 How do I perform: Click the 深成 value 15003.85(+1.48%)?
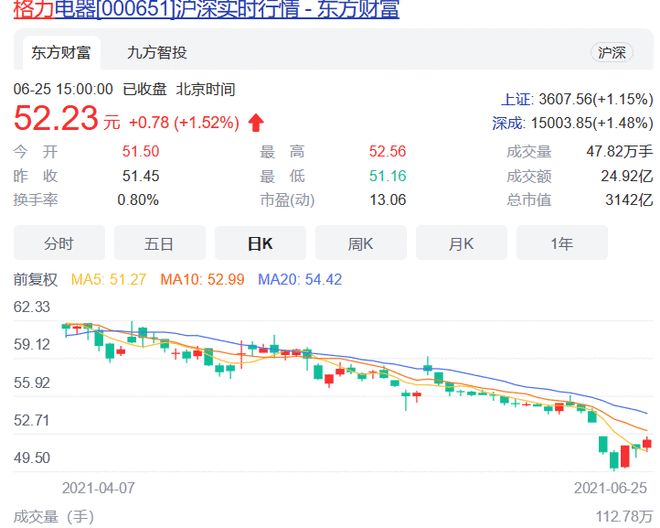[x=592, y=123]
